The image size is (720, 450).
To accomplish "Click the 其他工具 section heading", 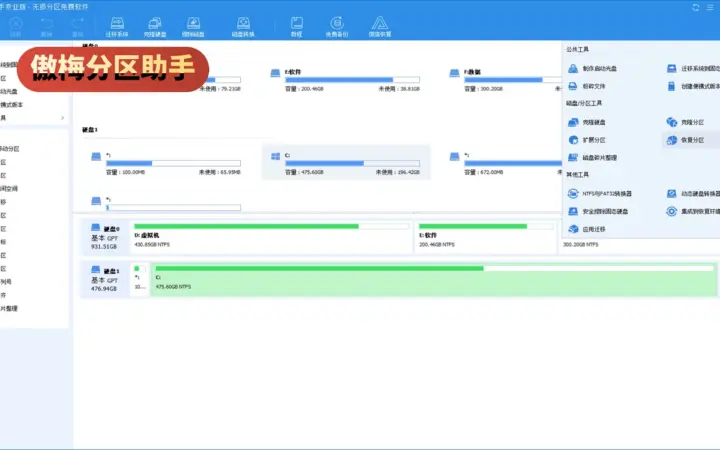I will click(x=577, y=174).
